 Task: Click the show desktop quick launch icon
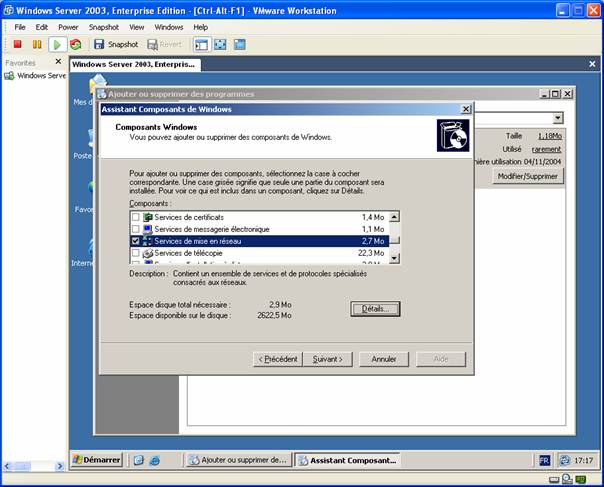[x=139, y=460]
